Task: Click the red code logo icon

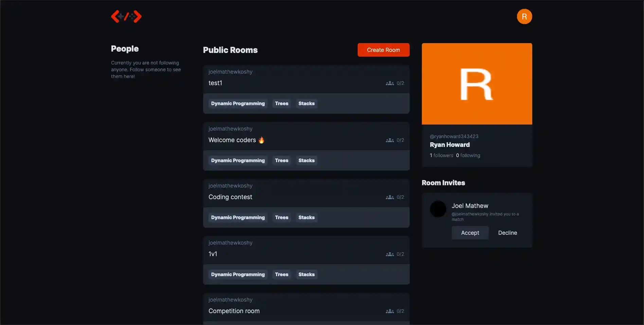Action: click(126, 16)
